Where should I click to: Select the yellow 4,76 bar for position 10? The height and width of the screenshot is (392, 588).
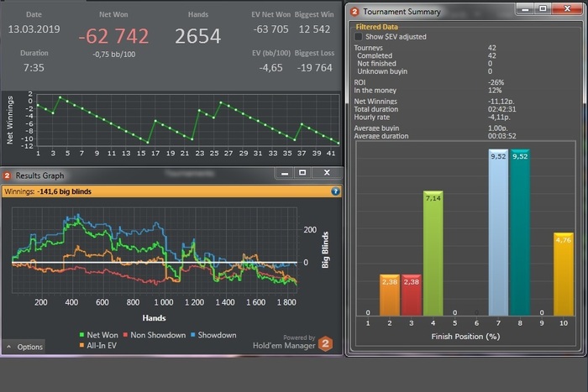pyautogui.click(x=564, y=274)
